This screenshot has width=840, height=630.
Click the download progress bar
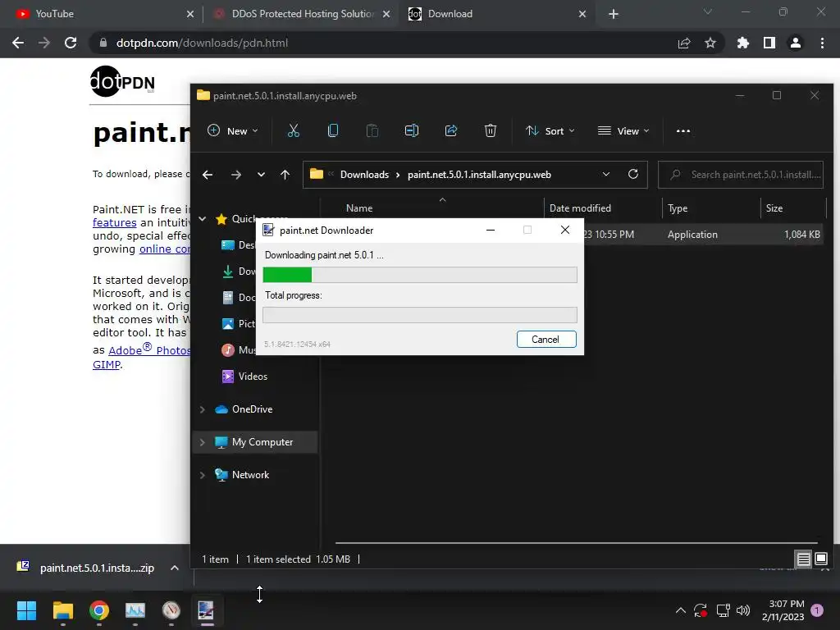(x=419, y=275)
